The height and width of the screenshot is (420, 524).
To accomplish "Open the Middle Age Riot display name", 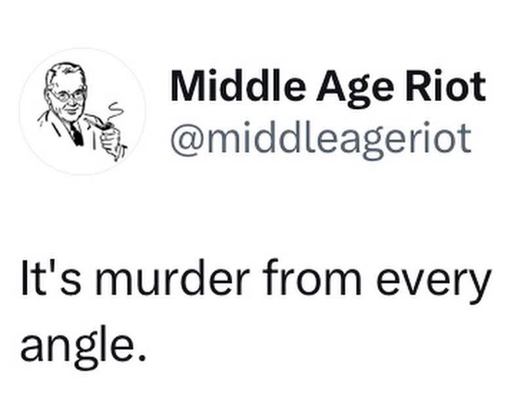I will 327,87.
